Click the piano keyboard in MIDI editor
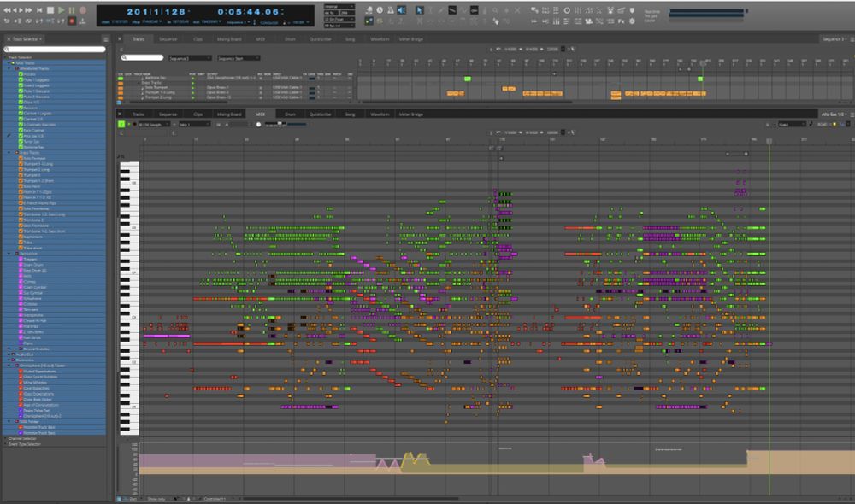 coord(129,298)
